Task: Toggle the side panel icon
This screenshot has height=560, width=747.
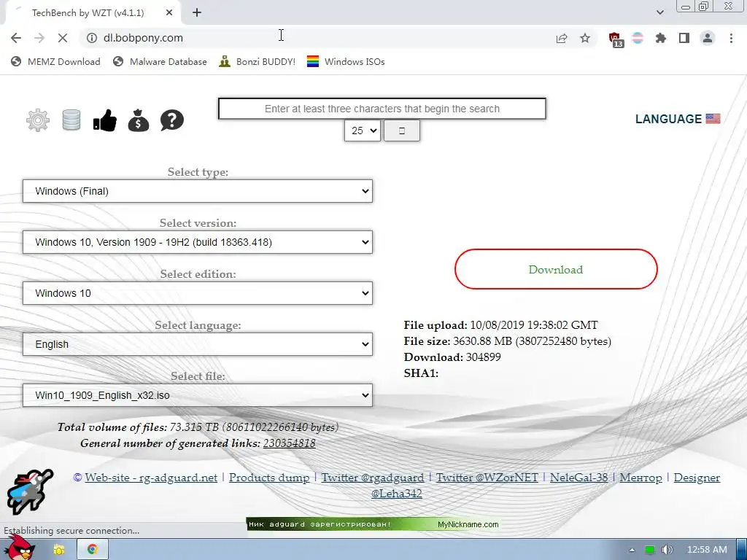Action: [x=684, y=38]
